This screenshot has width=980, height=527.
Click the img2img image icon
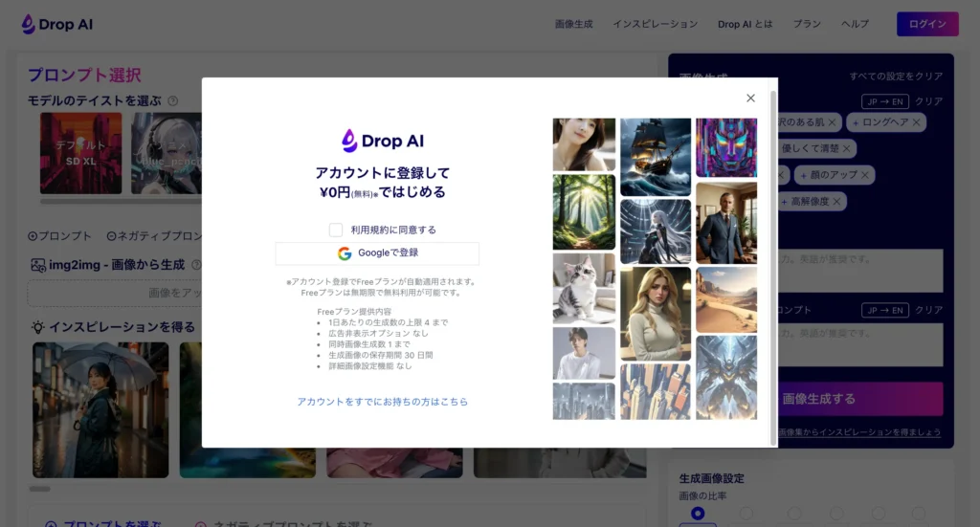pyautogui.click(x=38, y=265)
